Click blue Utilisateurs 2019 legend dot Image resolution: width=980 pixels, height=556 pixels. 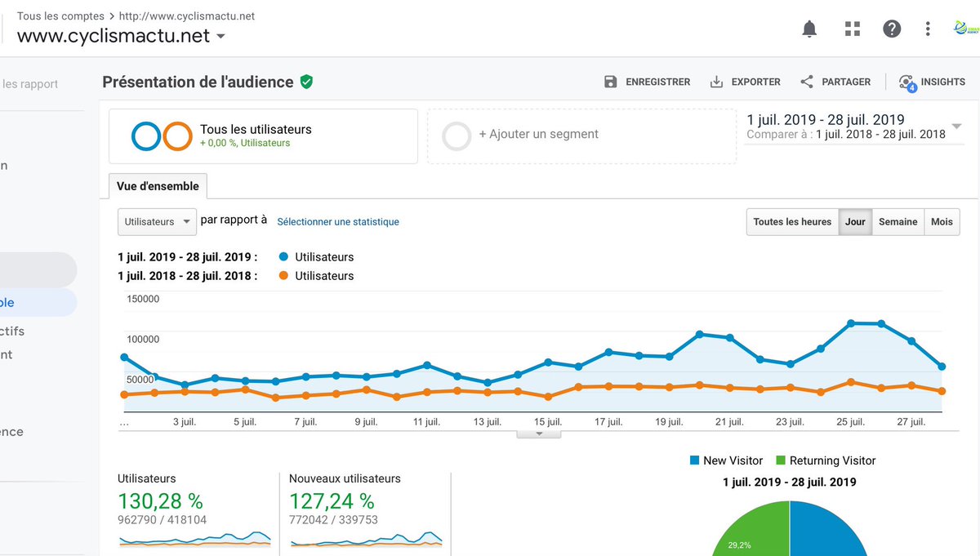coord(283,256)
